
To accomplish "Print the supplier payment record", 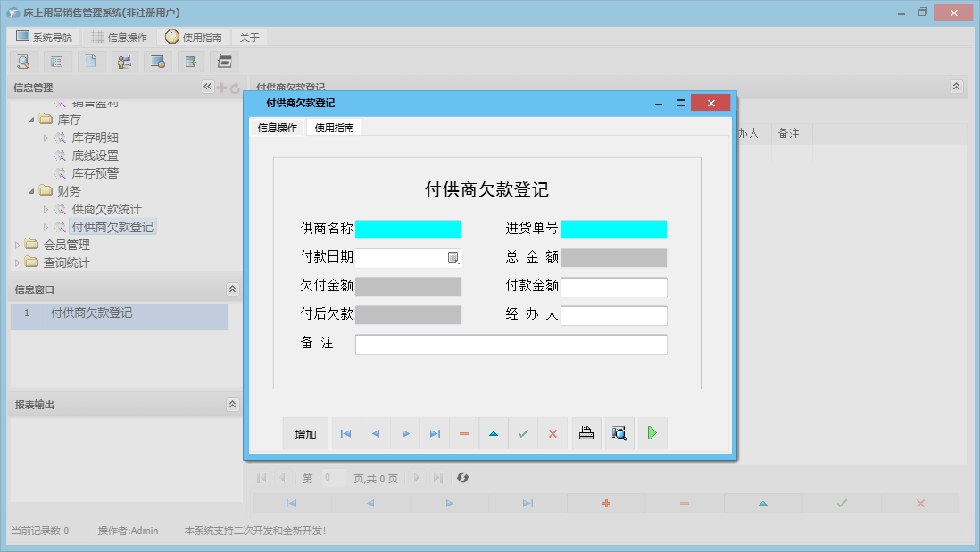I will [586, 433].
